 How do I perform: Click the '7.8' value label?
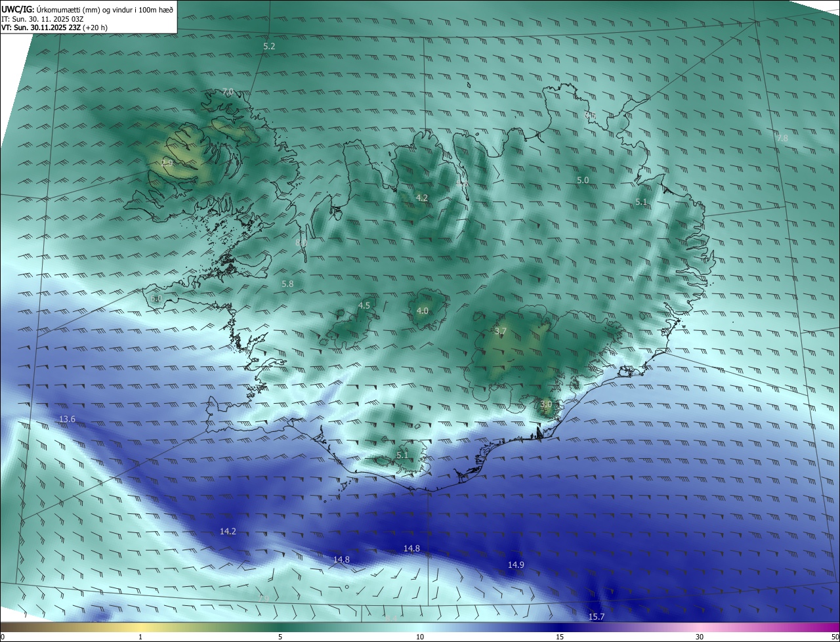pyautogui.click(x=782, y=138)
